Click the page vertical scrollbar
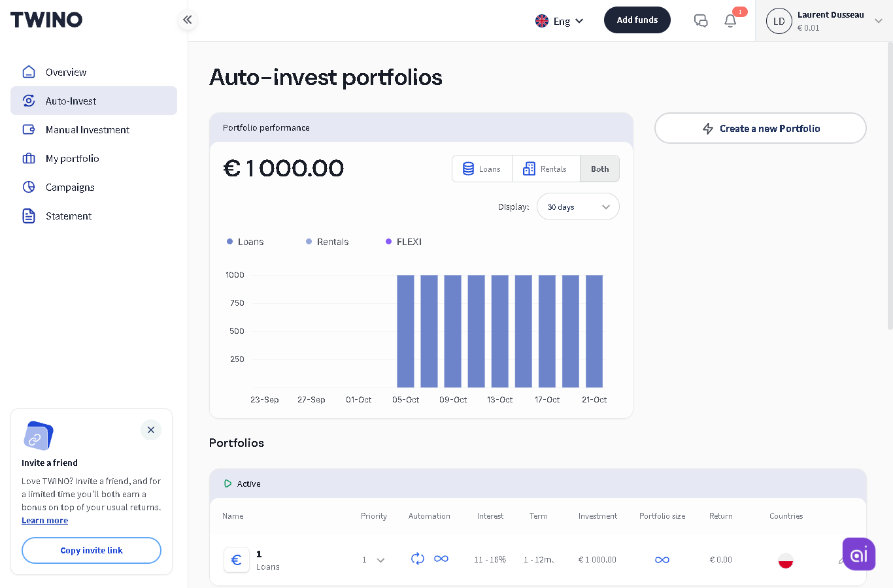 (x=890, y=186)
